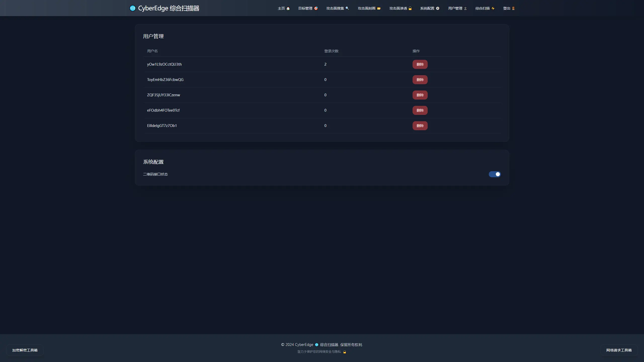Open the 加密解密工具箱 panel

pyautogui.click(x=25, y=350)
